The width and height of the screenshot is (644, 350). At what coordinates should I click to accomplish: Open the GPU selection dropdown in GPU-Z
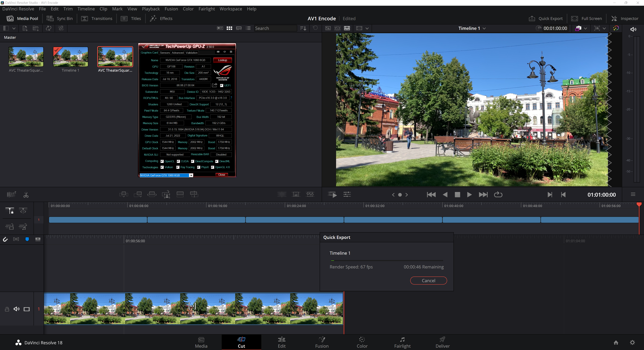coord(191,175)
